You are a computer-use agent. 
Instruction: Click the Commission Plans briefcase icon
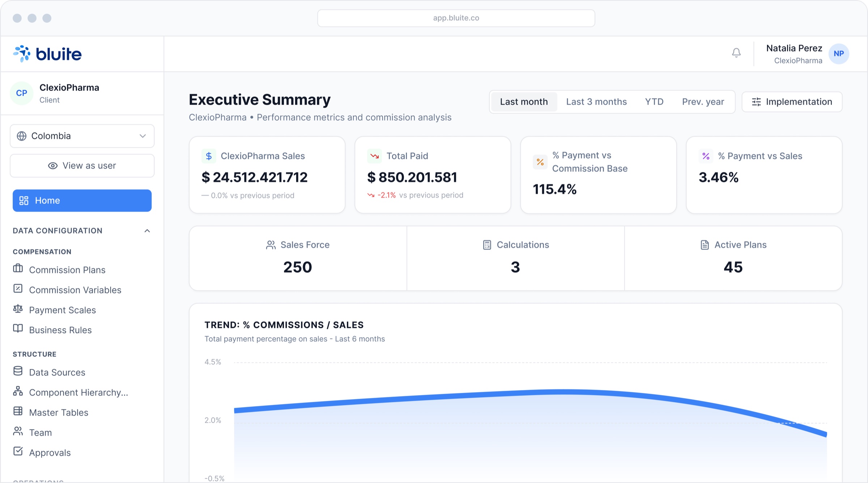pos(18,268)
